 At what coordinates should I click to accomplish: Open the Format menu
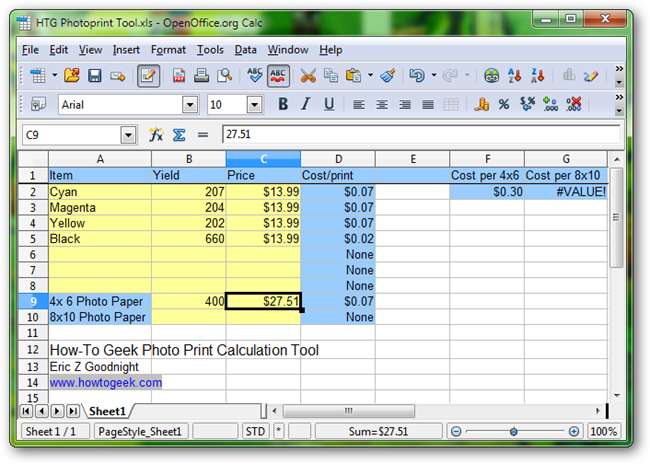pos(168,49)
